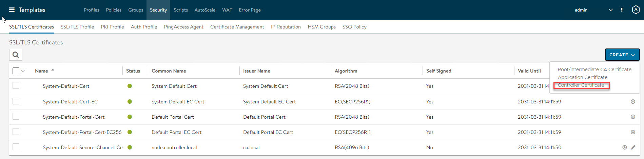The width and height of the screenshot is (644, 159).
Task: Edit System-Default-Secure-Channel-Cert with pencil icon
Action: point(633,147)
